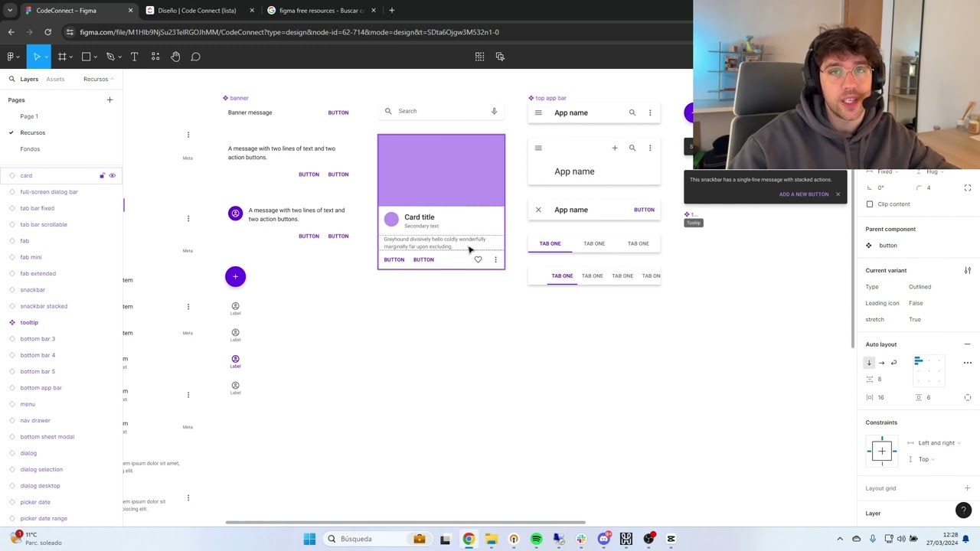This screenshot has width=980, height=551.
Task: Add a new page with the plus icon
Action: click(x=109, y=99)
